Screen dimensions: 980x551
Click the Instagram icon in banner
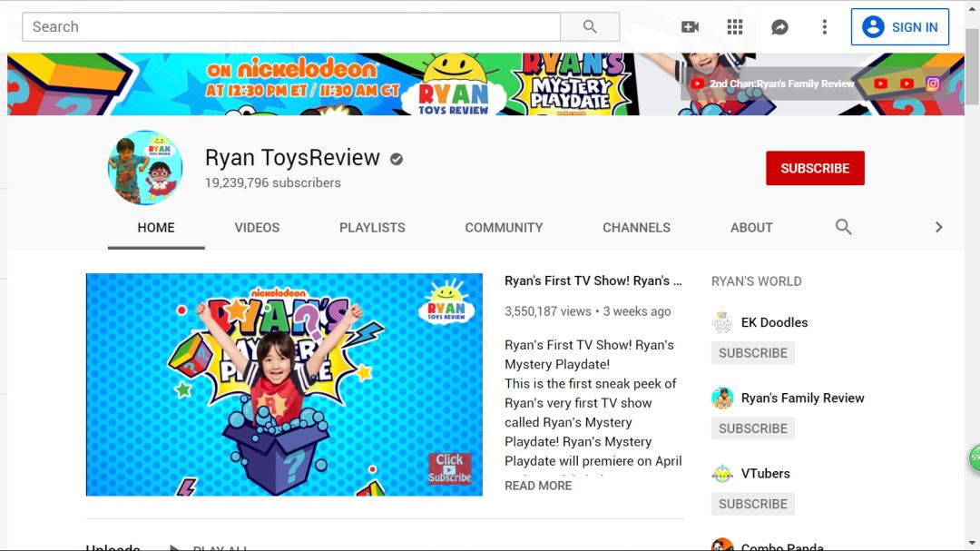point(933,84)
